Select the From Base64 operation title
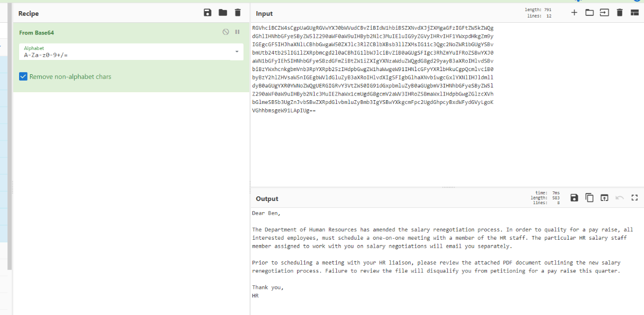The height and width of the screenshot is (315, 644). [37, 32]
